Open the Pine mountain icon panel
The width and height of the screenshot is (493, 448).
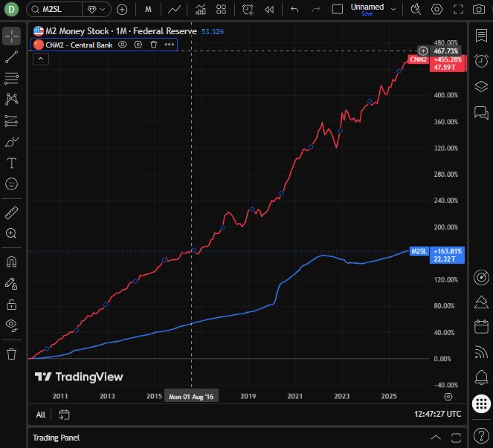point(481,302)
